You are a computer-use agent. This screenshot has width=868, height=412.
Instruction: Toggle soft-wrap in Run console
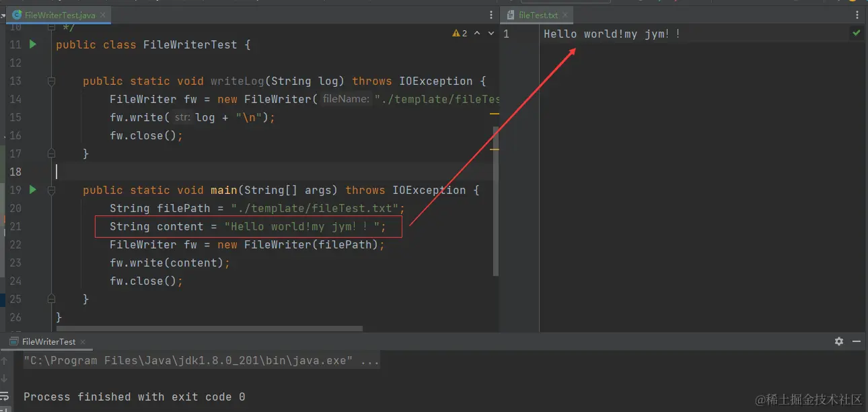click(x=5, y=396)
